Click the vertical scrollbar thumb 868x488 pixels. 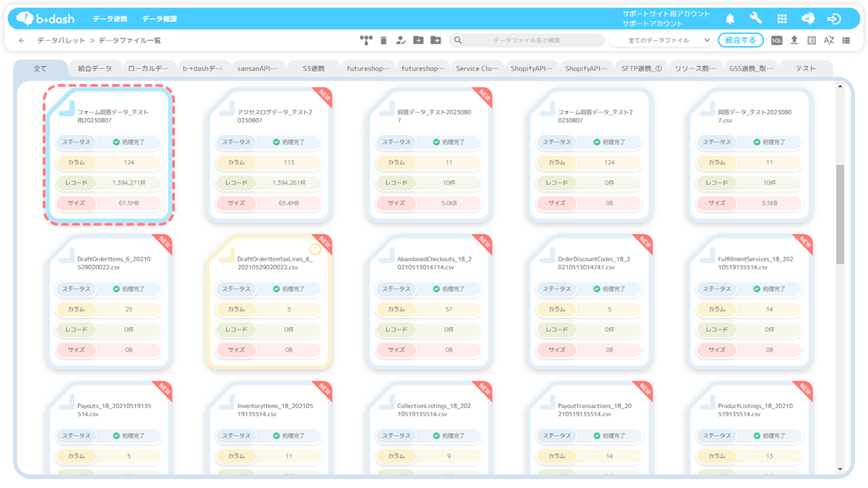pos(840,214)
